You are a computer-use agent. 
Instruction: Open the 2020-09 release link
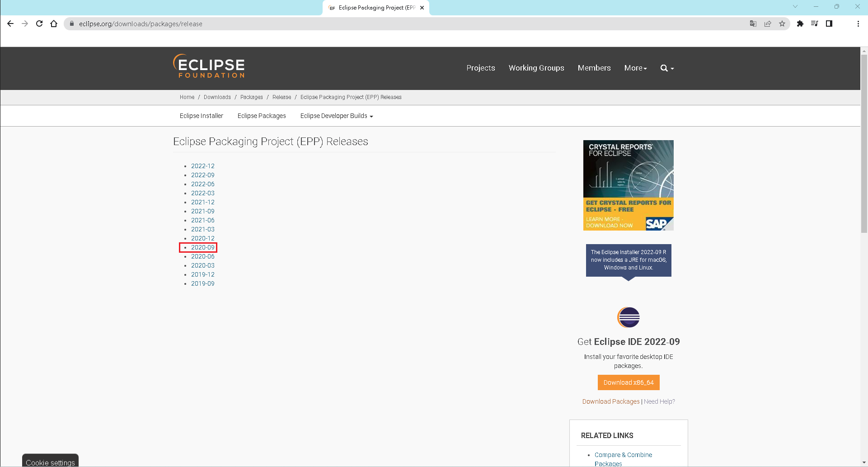[x=203, y=247]
